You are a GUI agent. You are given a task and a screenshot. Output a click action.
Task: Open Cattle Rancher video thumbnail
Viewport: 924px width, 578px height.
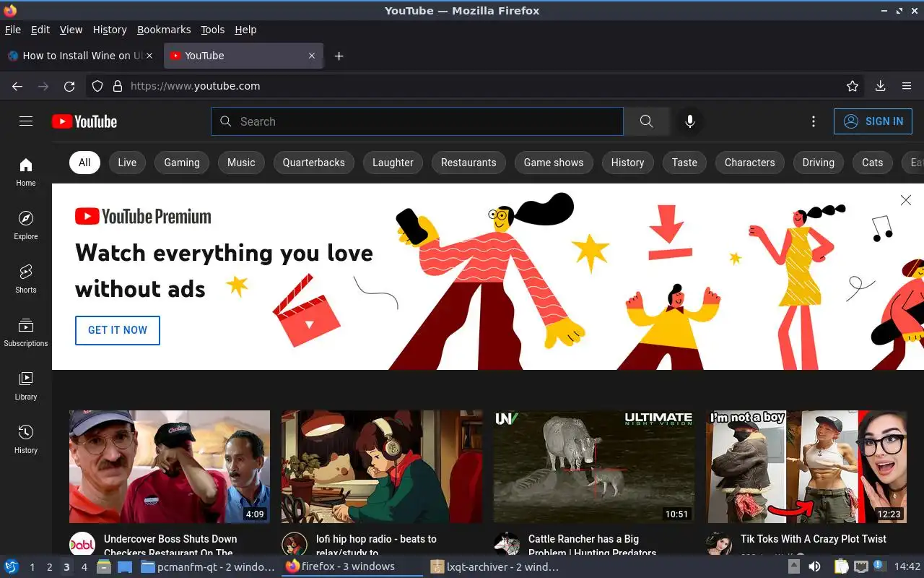coord(594,467)
